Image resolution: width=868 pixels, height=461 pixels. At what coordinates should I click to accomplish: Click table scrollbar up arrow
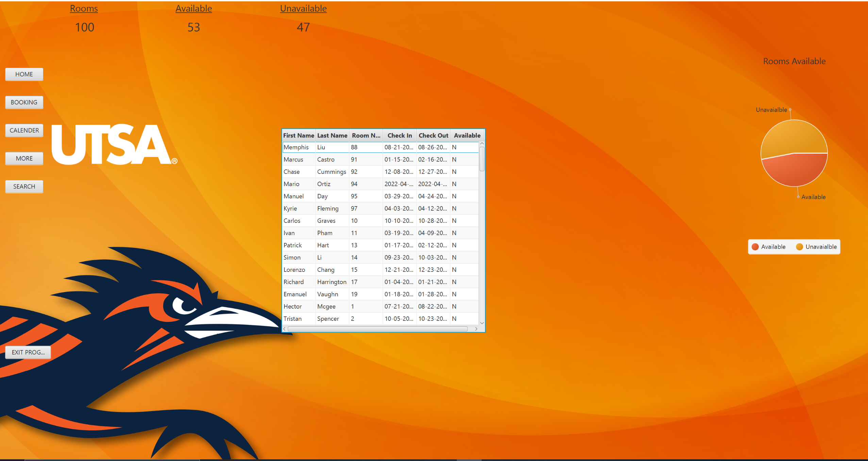(482, 144)
